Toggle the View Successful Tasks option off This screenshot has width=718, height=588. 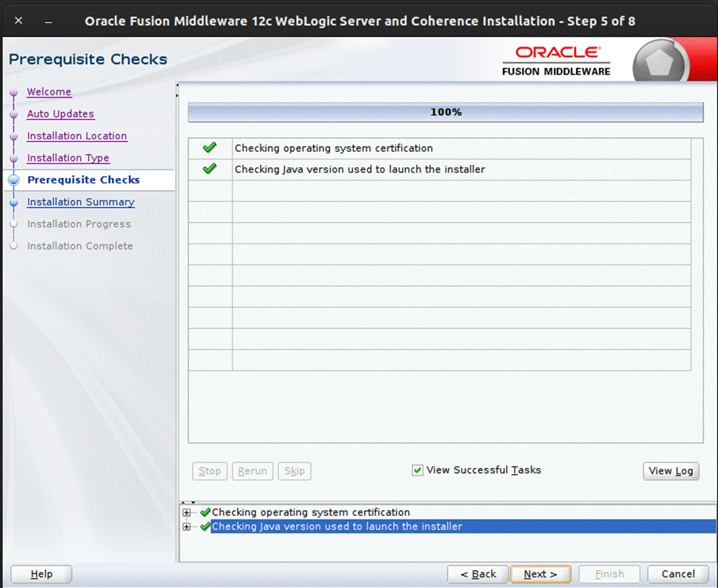coord(417,470)
